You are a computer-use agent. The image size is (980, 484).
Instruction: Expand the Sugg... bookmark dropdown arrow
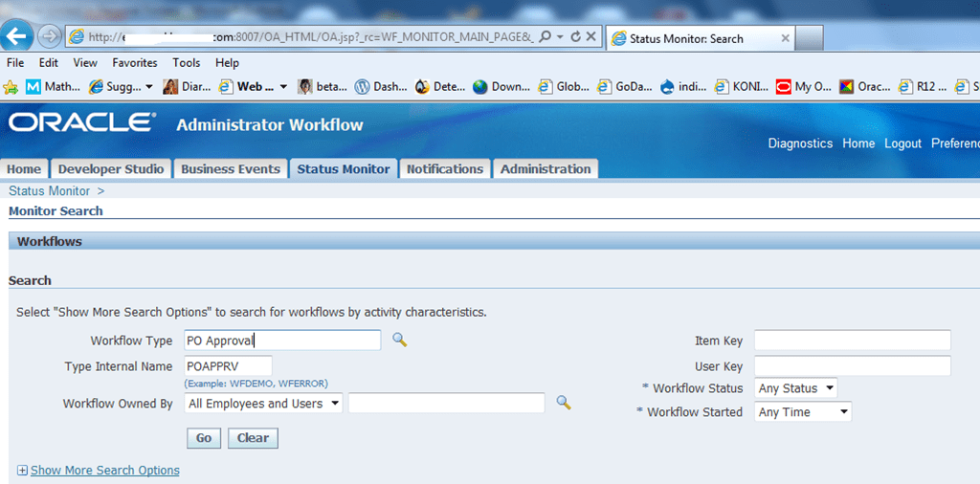coord(148,87)
